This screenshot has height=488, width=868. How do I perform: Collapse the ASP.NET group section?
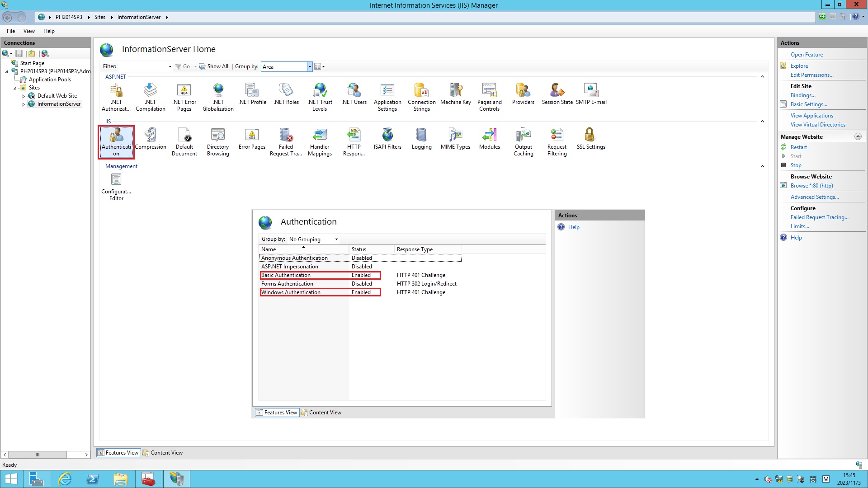tap(762, 77)
